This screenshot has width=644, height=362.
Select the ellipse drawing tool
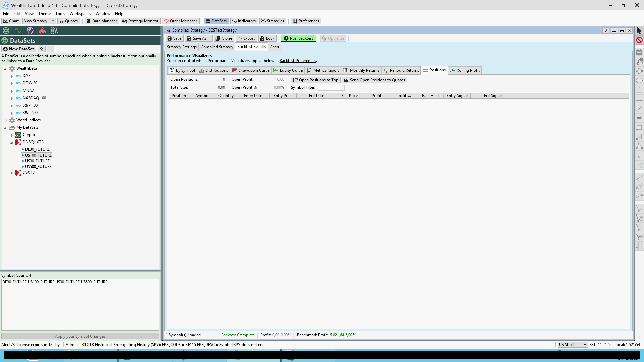click(639, 80)
